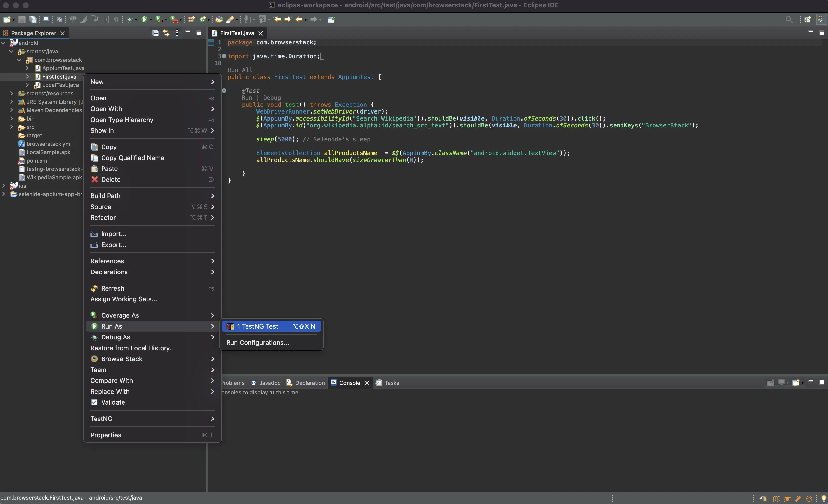Click Collapse All in Package Explorer

[155, 33]
